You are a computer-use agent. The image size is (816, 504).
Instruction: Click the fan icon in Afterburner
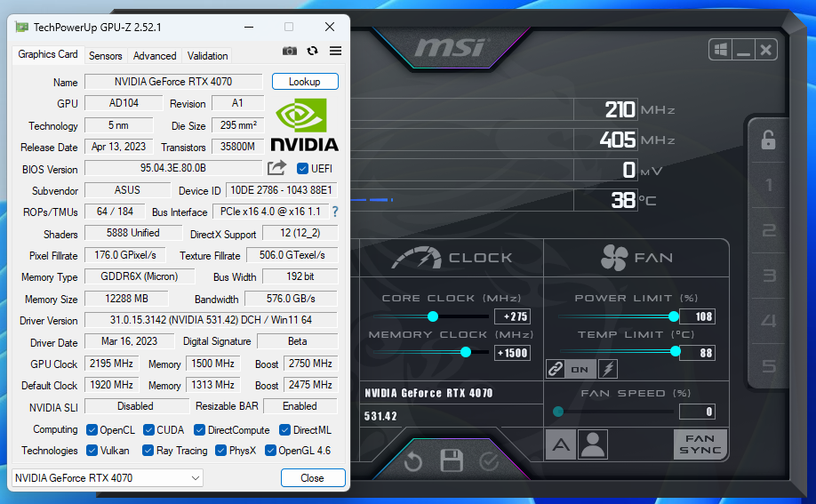(614, 257)
